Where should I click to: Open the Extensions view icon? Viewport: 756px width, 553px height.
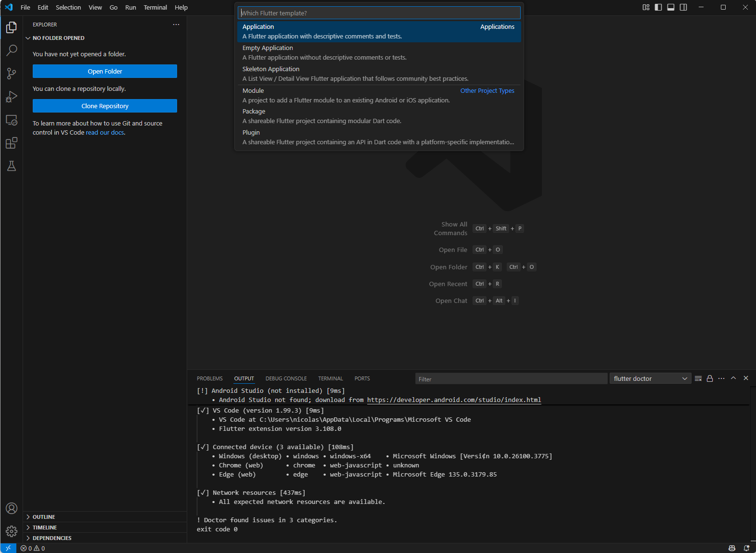click(x=12, y=143)
